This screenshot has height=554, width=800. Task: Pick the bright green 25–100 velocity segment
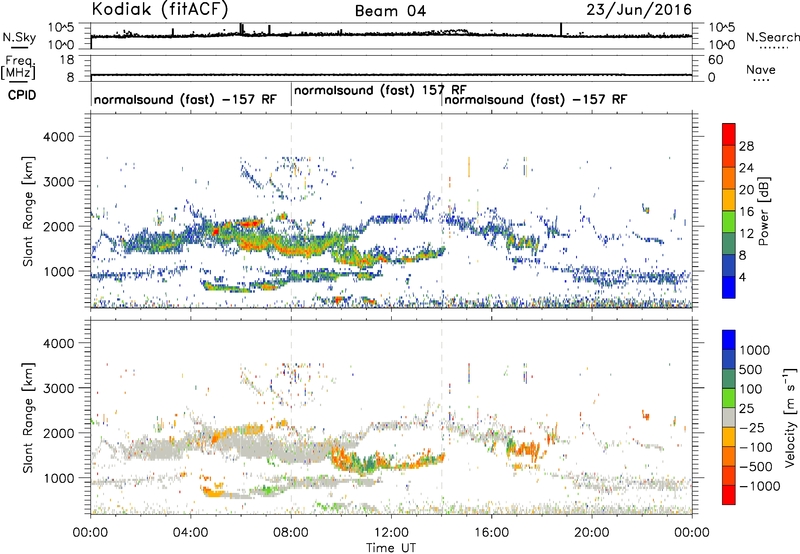729,398
